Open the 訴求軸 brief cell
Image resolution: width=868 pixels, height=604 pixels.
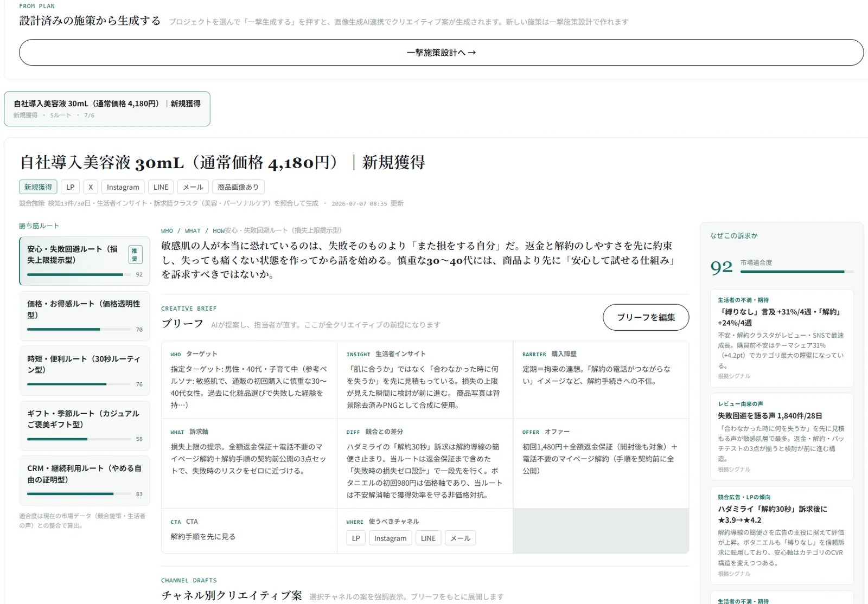[249, 463]
